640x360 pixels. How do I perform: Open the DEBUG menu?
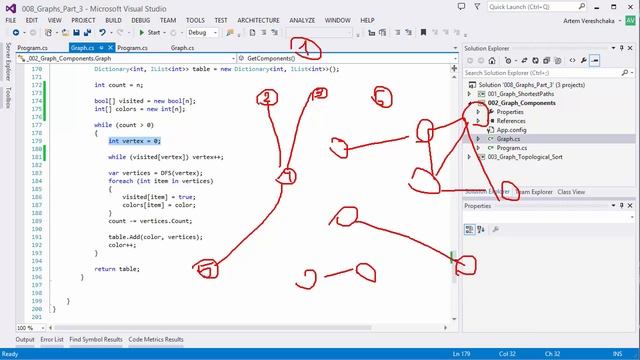(x=140, y=20)
